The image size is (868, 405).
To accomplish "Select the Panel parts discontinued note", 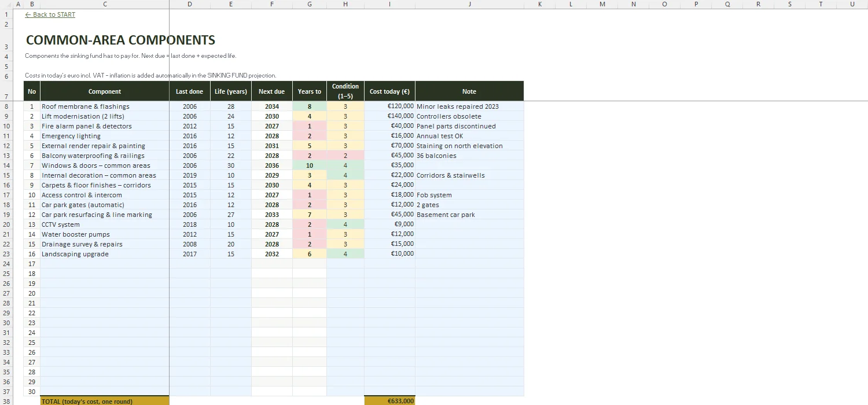I will [x=469, y=126].
